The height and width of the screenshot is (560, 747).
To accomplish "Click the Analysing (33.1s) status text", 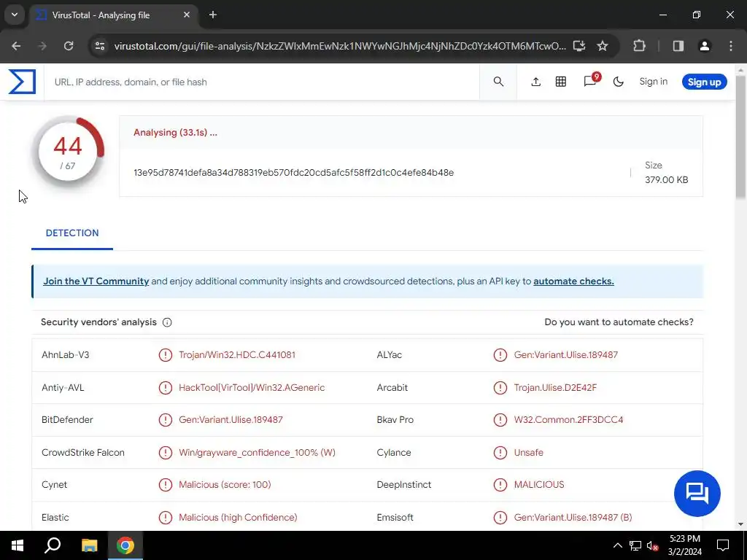I will point(175,133).
